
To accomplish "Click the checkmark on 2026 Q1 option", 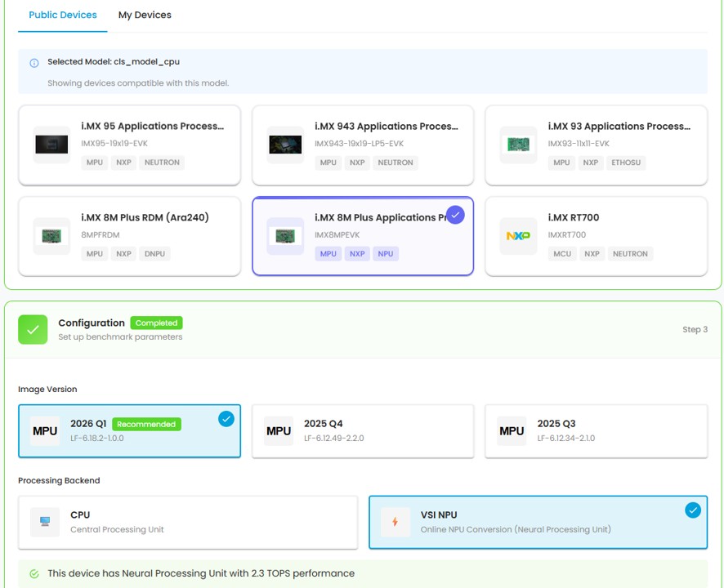I will click(226, 419).
